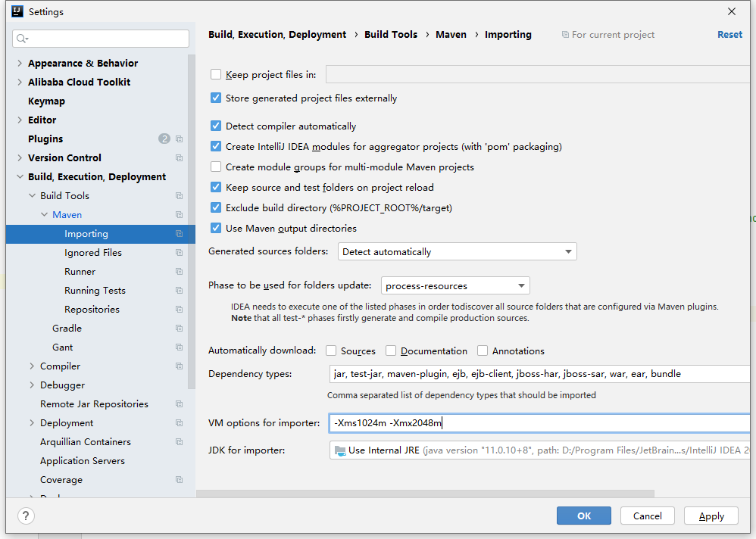Select Runner under Maven
This screenshot has height=539, width=756.
click(80, 272)
